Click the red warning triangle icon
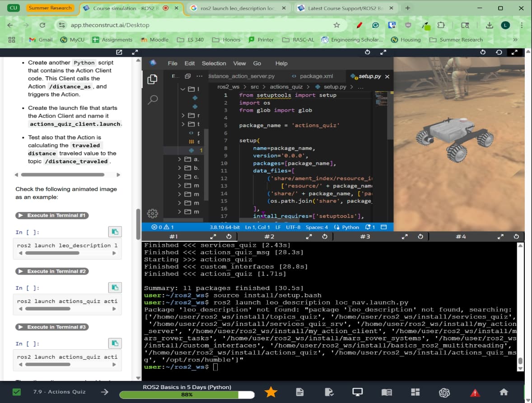Viewport: 532px width, 403px height. pyautogui.click(x=475, y=393)
